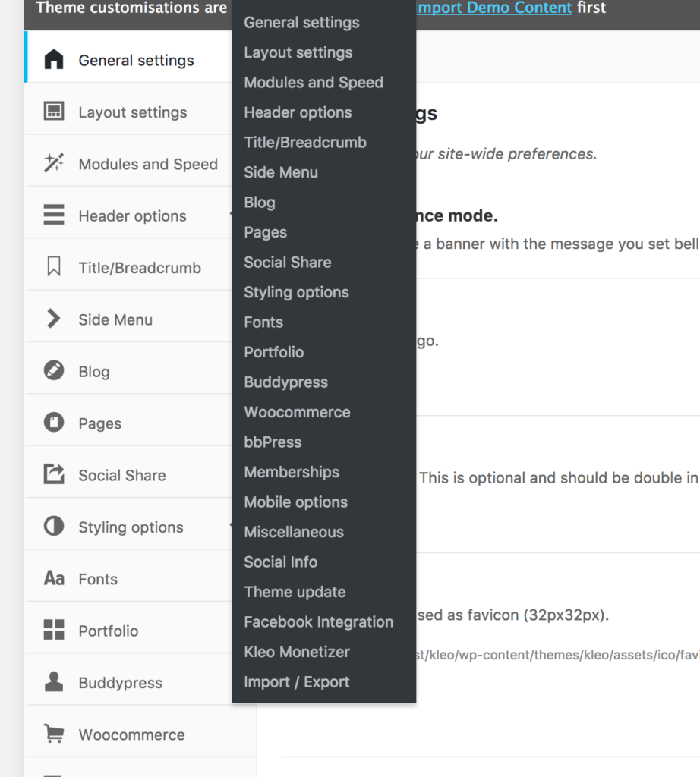Switch to Layout settings sidebar tab
This screenshot has width=700, height=777.
[128, 109]
